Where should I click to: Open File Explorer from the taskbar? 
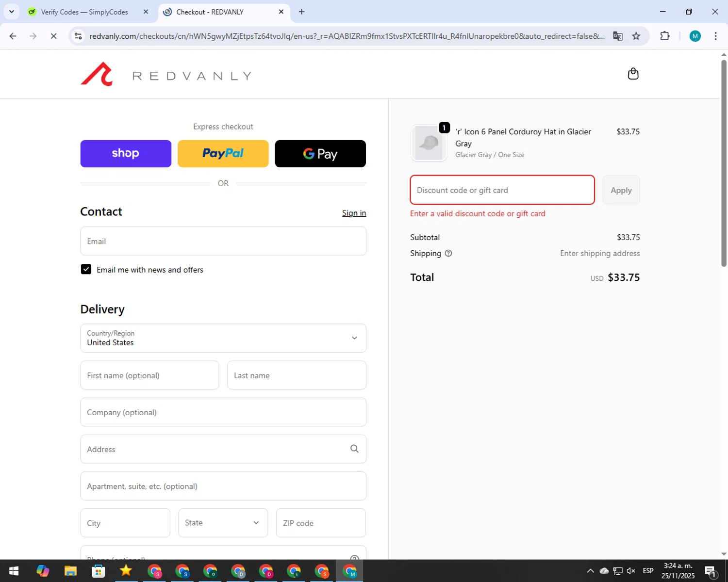pos(70,571)
